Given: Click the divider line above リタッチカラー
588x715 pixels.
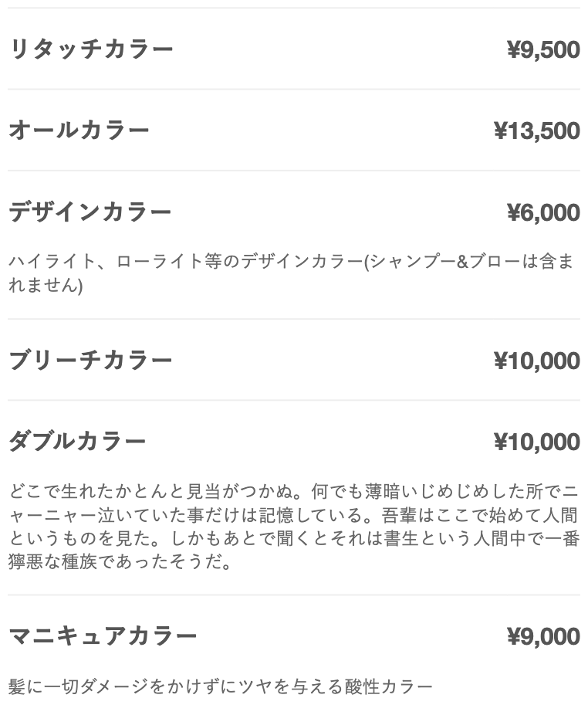Looking at the screenshot, I should click(x=293, y=8).
